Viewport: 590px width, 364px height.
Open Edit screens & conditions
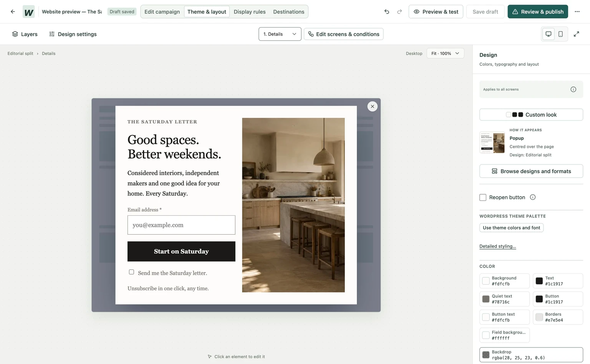(344, 34)
